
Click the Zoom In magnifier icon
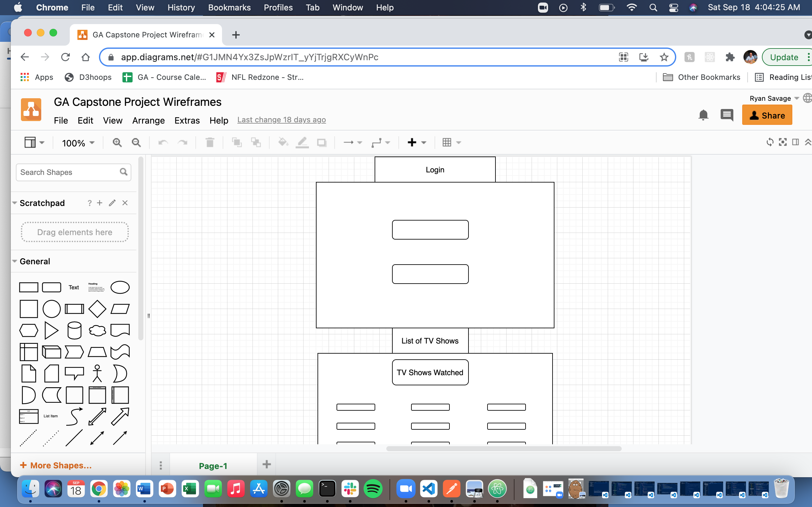[117, 143]
